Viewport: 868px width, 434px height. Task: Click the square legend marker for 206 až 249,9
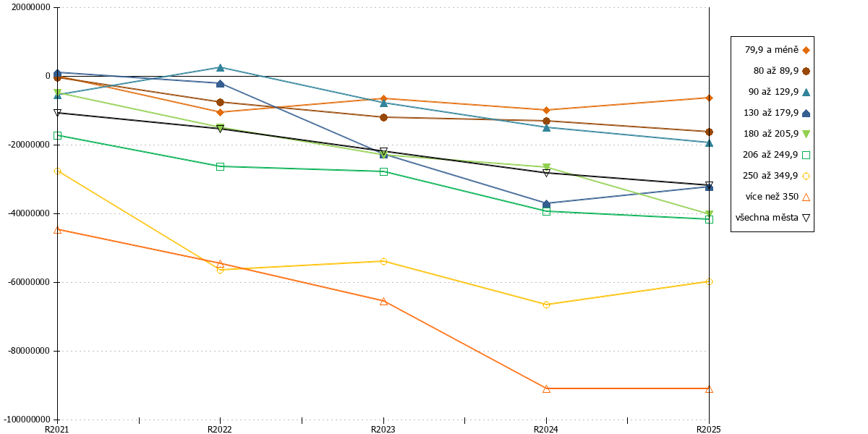(x=806, y=155)
